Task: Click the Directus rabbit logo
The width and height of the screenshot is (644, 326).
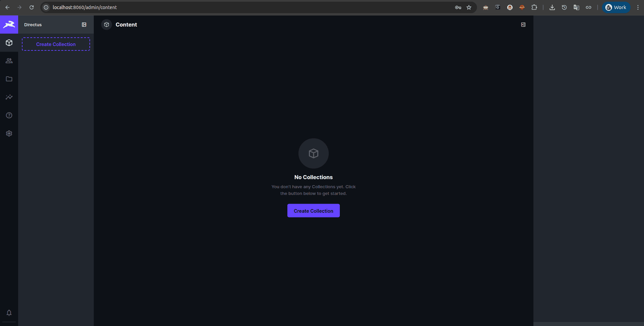Action: tap(9, 24)
